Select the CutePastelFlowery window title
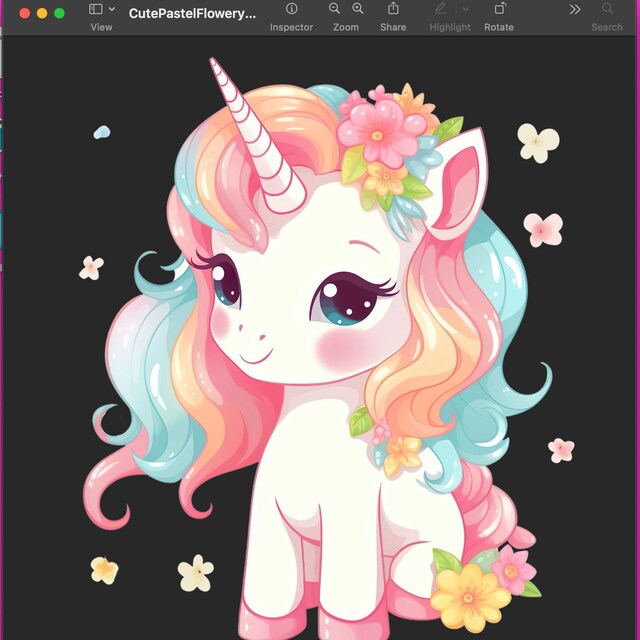640x640 pixels. coord(192,13)
